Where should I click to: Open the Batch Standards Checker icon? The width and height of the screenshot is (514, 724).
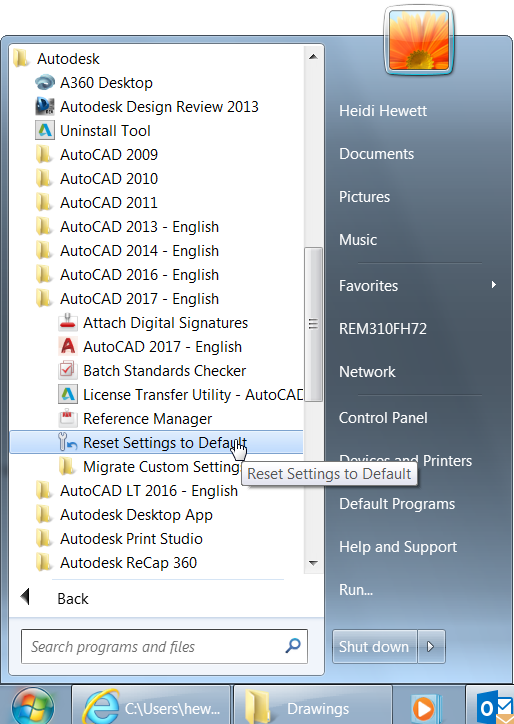[x=68, y=371]
